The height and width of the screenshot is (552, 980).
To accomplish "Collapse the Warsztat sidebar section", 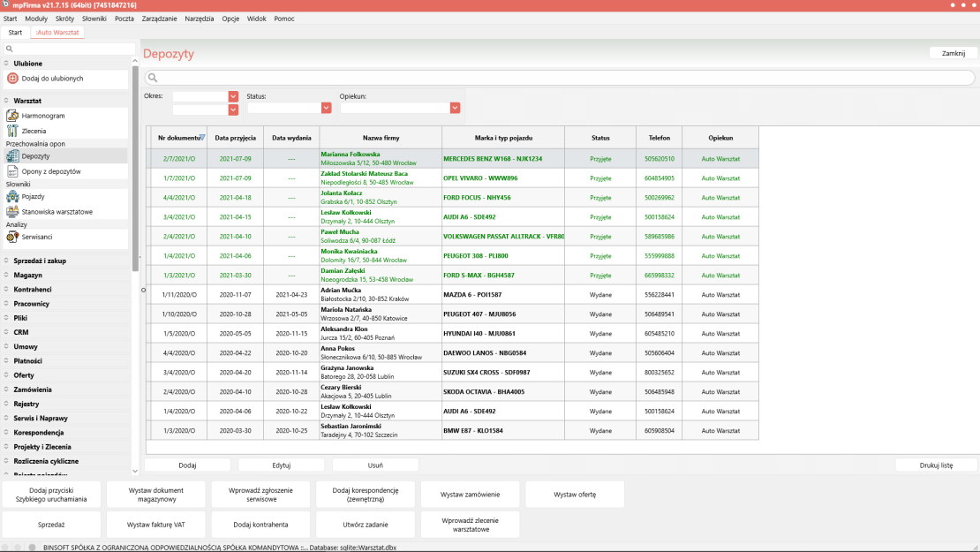I will (6, 101).
